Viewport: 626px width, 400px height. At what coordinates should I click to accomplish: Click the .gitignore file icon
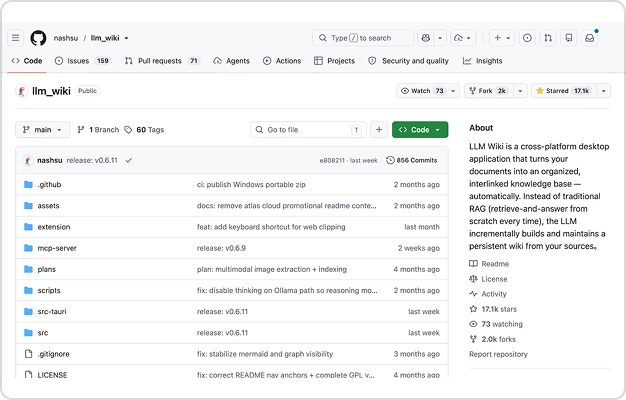28,354
